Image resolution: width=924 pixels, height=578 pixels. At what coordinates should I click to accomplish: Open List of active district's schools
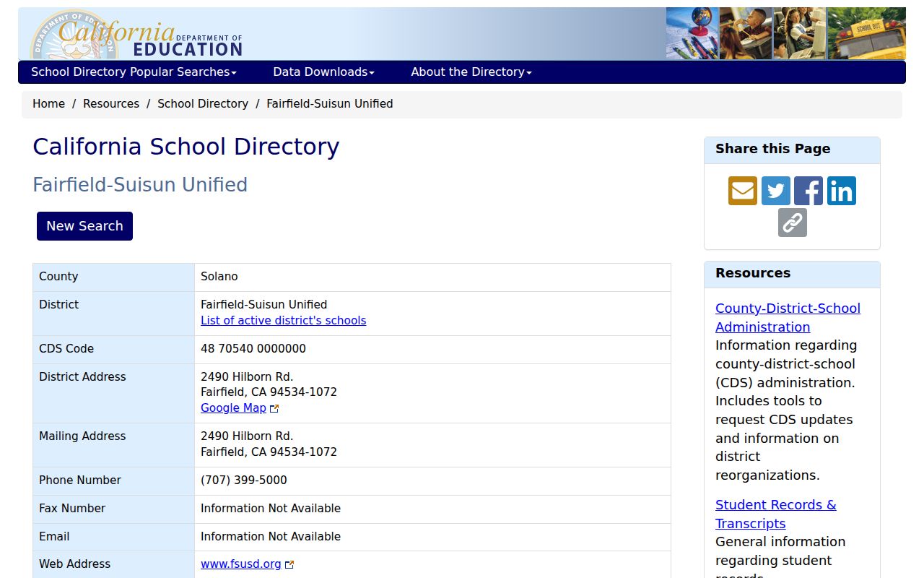[283, 321]
